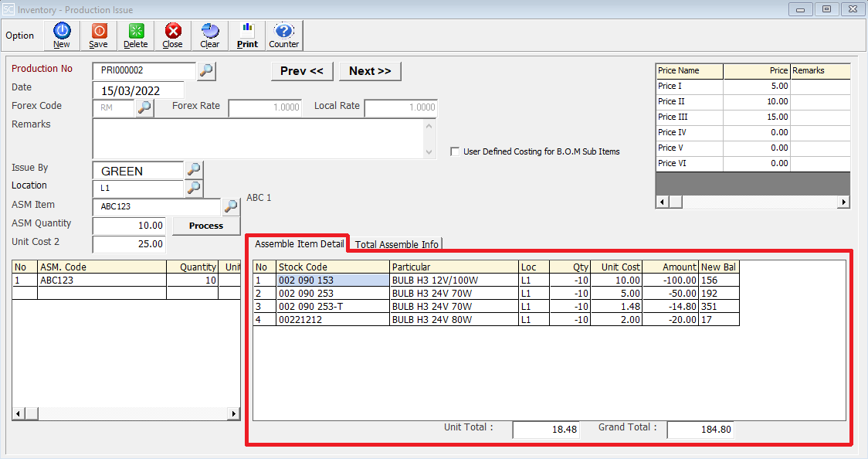
Task: Click the Unit Total field 18.48
Action: [x=546, y=429]
